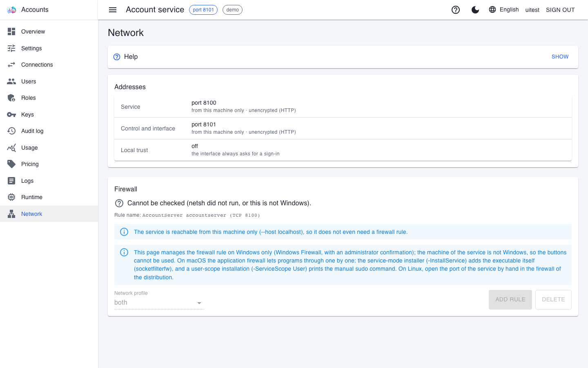
Task: Click the Roles shield icon
Action: point(11,98)
